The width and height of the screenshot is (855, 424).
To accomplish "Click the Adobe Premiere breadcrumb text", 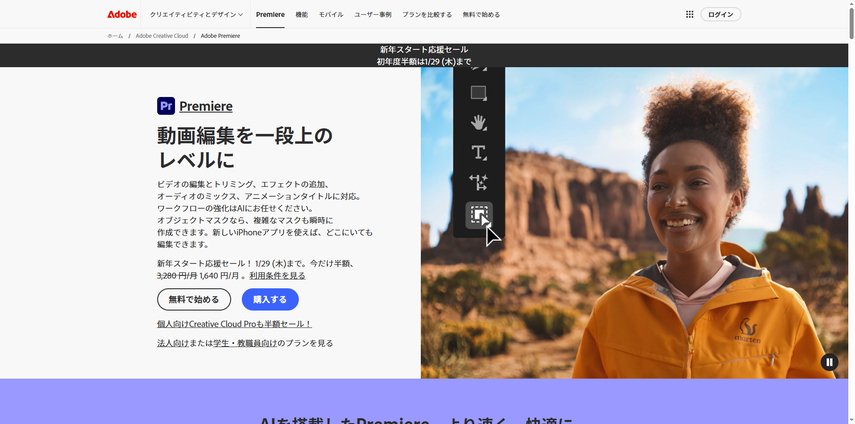I will coord(220,36).
